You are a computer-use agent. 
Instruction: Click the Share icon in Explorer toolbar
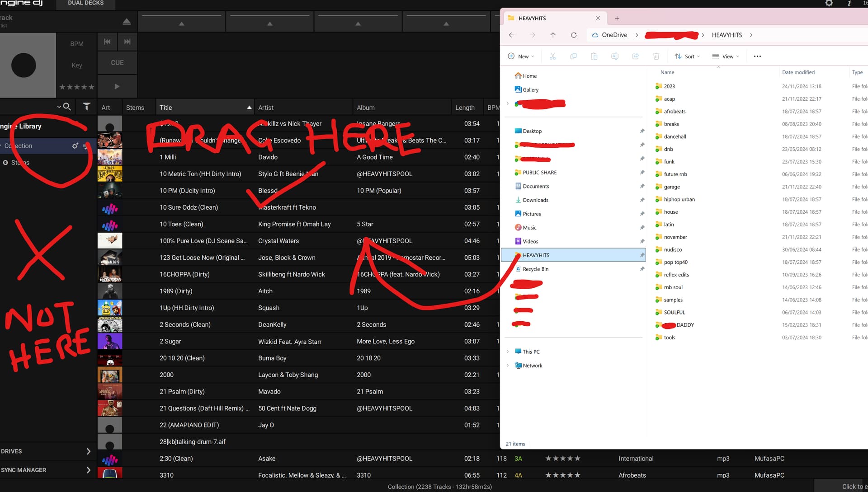(x=636, y=56)
